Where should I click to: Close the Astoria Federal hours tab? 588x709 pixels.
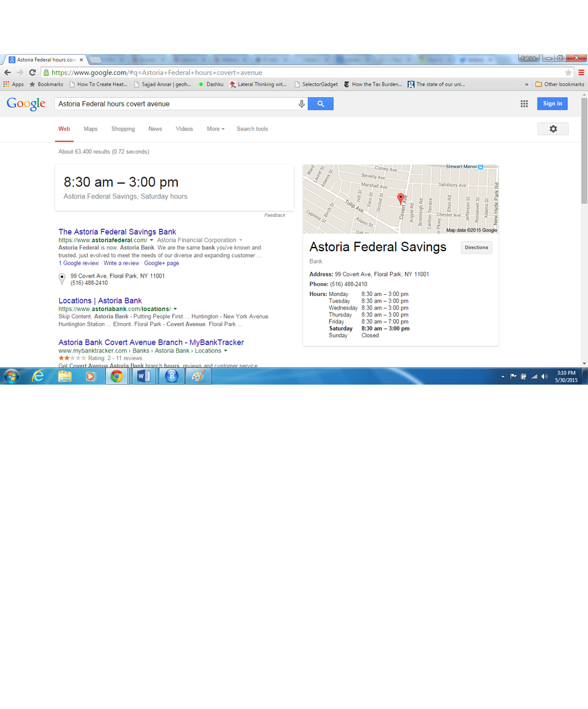point(82,60)
